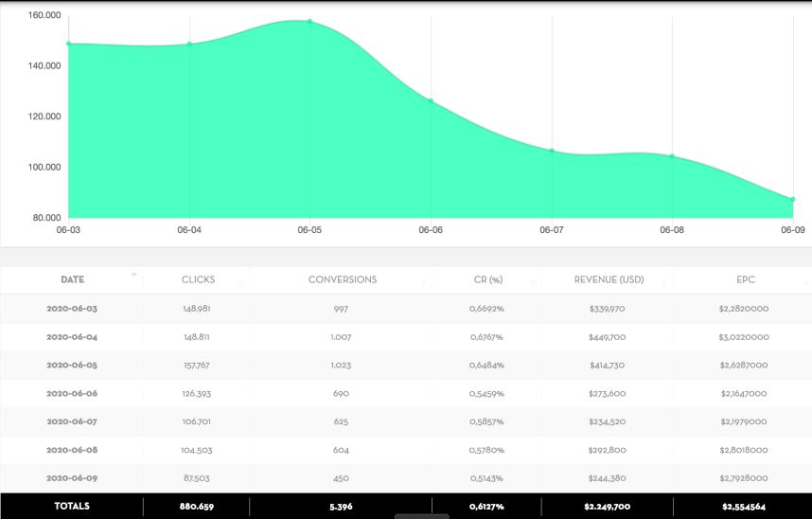Click the 06-03 data point on chart

click(x=69, y=44)
